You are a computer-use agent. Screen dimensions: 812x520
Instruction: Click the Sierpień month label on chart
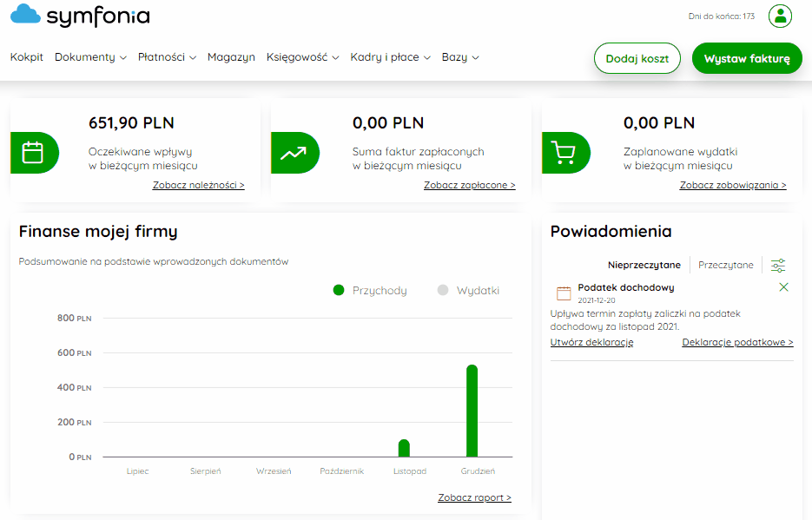tap(205, 471)
